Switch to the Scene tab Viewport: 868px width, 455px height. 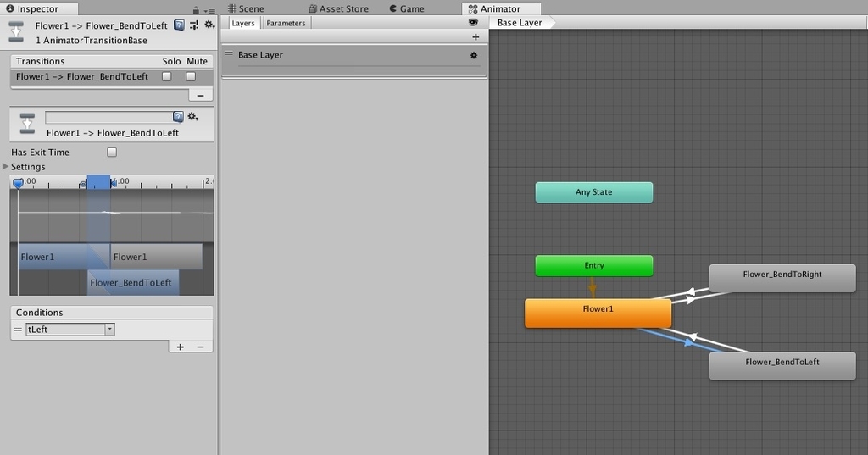tap(246, 8)
